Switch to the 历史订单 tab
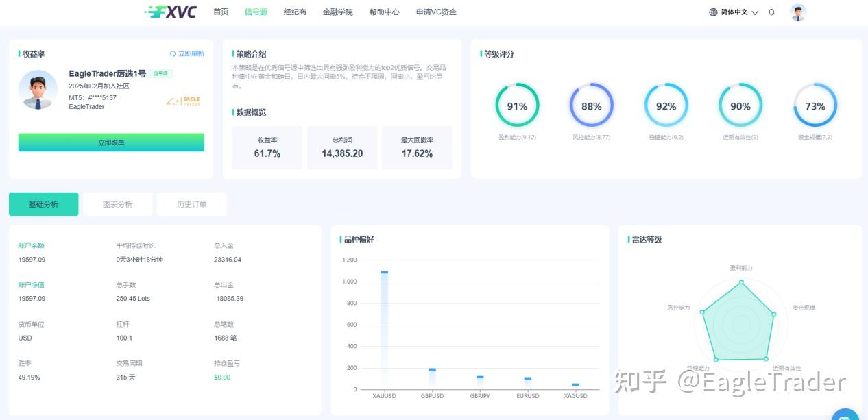Image resolution: width=868 pixels, height=420 pixels. 192,203
